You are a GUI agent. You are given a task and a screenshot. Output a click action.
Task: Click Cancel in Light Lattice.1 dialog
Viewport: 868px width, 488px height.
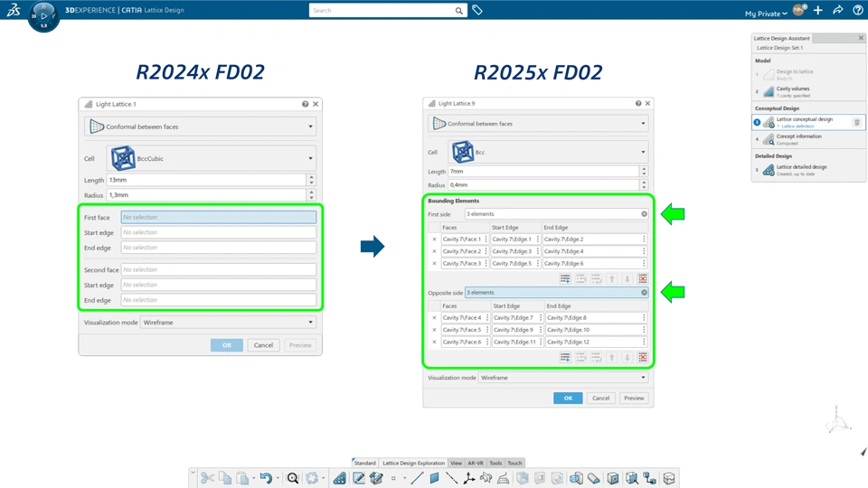tap(263, 345)
